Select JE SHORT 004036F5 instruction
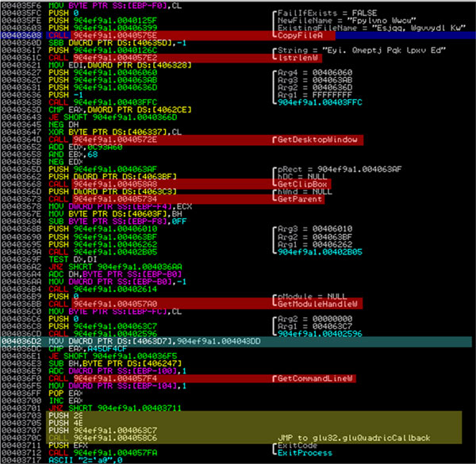476x464 pixels. 113,356
